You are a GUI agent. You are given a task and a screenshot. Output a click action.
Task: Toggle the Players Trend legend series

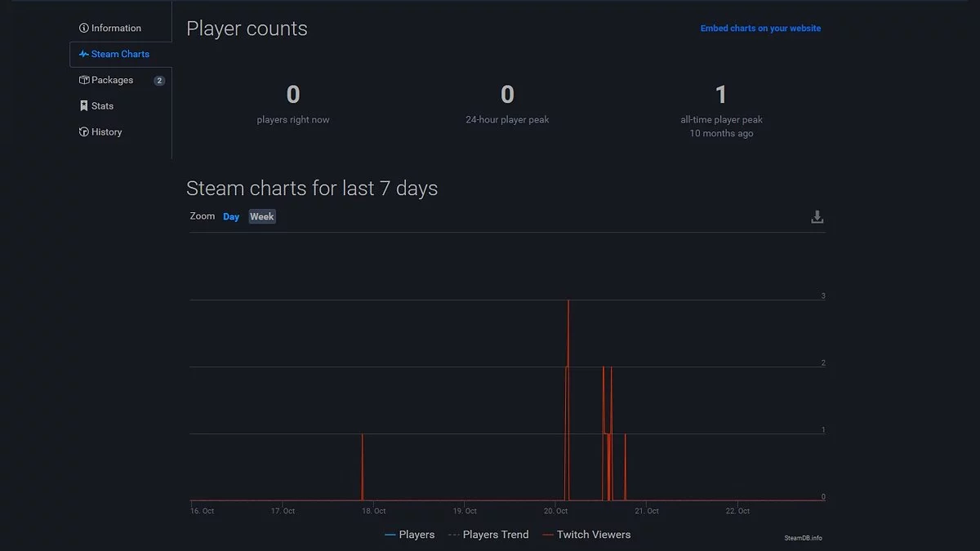tap(488, 535)
